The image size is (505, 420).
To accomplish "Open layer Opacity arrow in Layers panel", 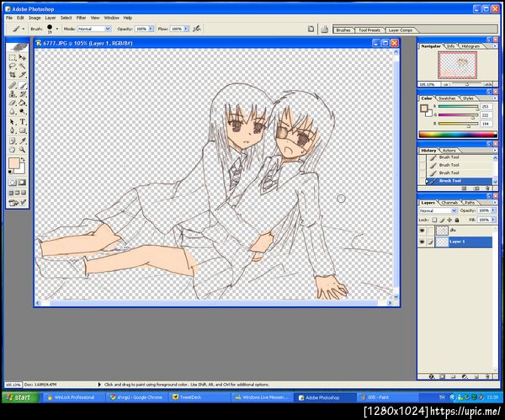I will (x=492, y=210).
